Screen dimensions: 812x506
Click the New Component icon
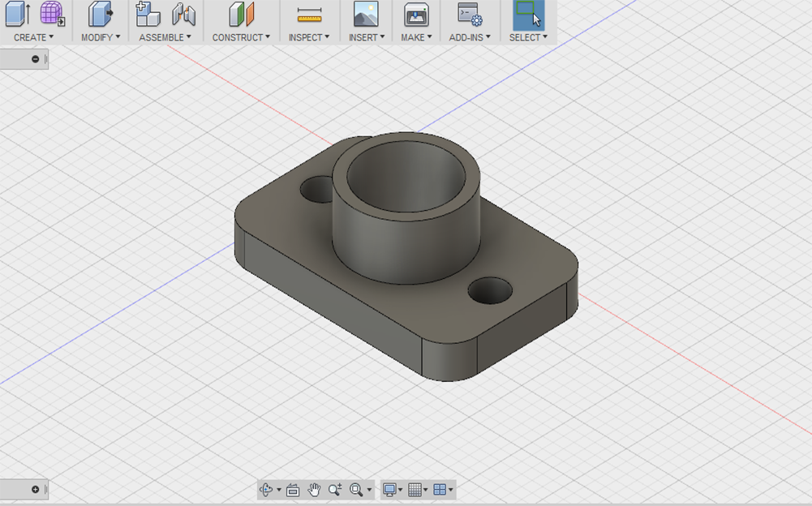148,15
